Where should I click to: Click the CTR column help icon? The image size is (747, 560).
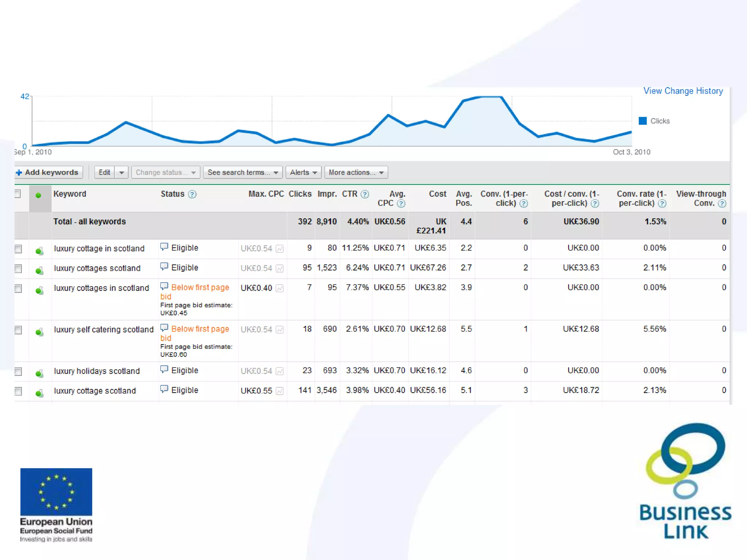pos(365,194)
